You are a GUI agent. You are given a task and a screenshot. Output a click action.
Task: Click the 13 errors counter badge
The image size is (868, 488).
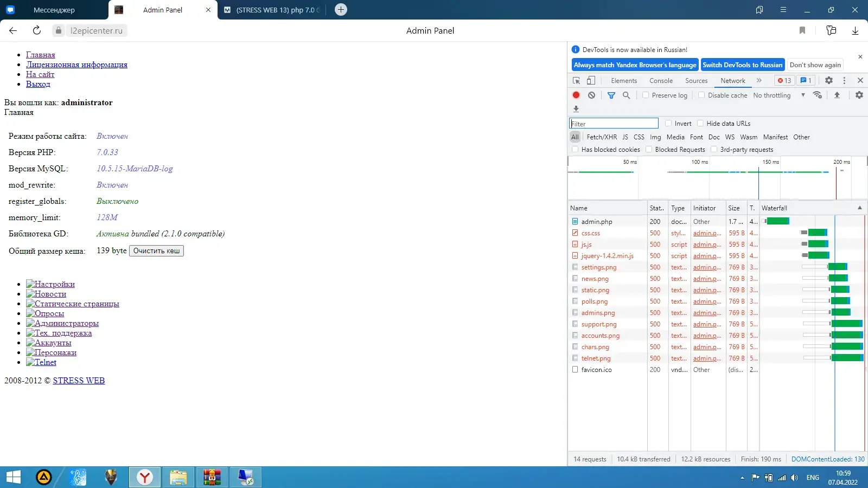(x=784, y=80)
